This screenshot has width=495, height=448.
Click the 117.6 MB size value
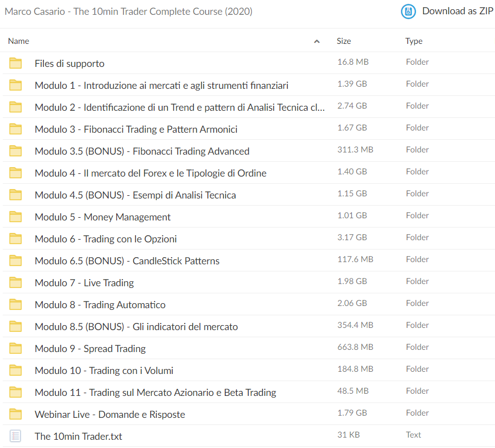pos(355,259)
